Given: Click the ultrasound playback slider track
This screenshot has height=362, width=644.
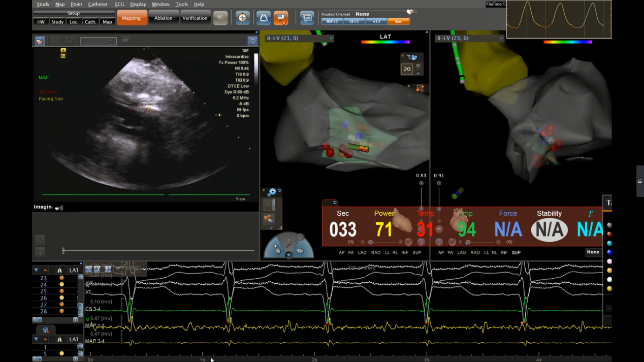Looking at the screenshot, I should [x=158, y=251].
